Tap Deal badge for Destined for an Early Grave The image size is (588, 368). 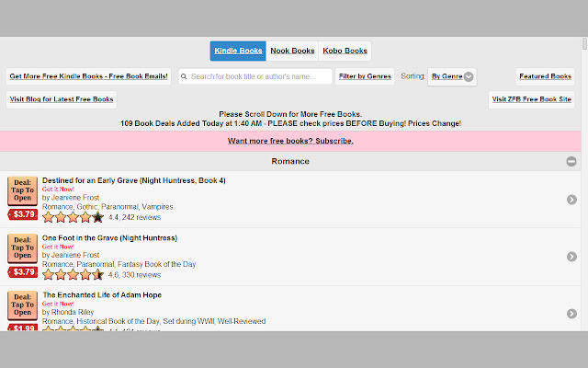coord(22,190)
